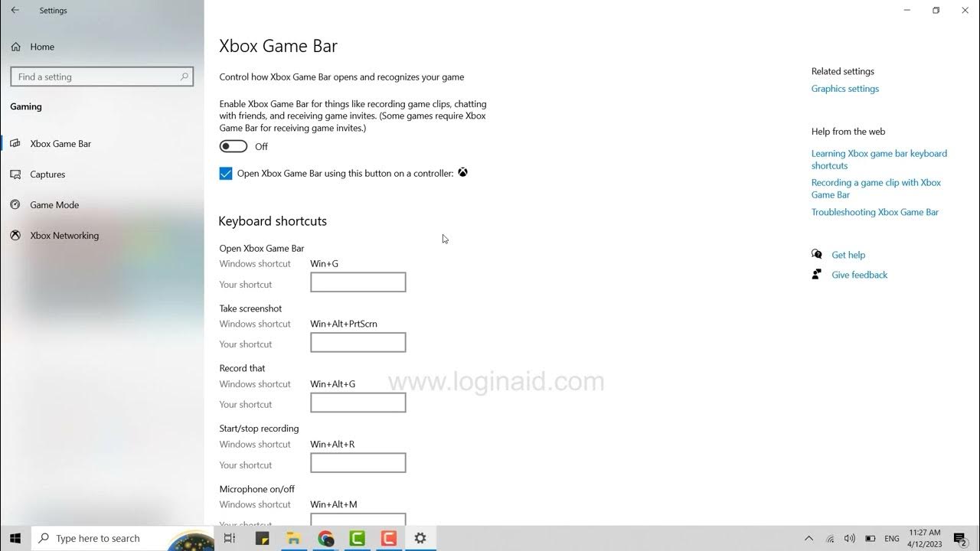Click the Get help chat icon
The height and width of the screenshot is (551, 980).
click(817, 255)
